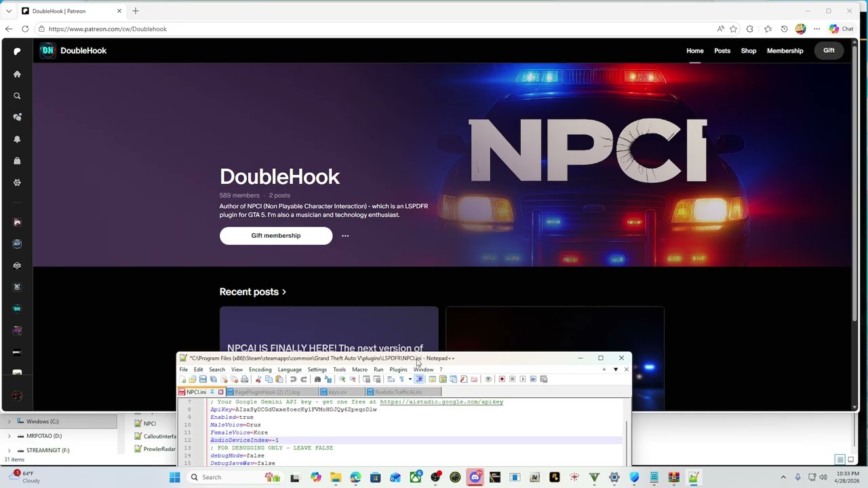868x488 pixels.
Task: Open Patreon notifications bell in sidebar
Action: [x=17, y=139]
